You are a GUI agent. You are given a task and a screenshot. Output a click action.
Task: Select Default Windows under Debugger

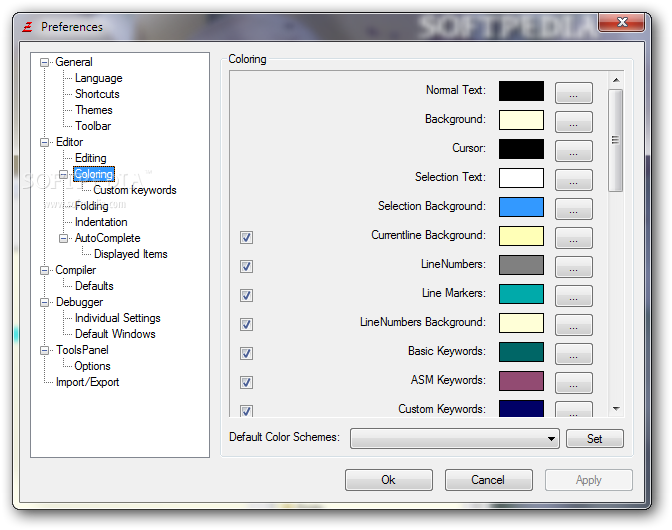pyautogui.click(x=115, y=334)
